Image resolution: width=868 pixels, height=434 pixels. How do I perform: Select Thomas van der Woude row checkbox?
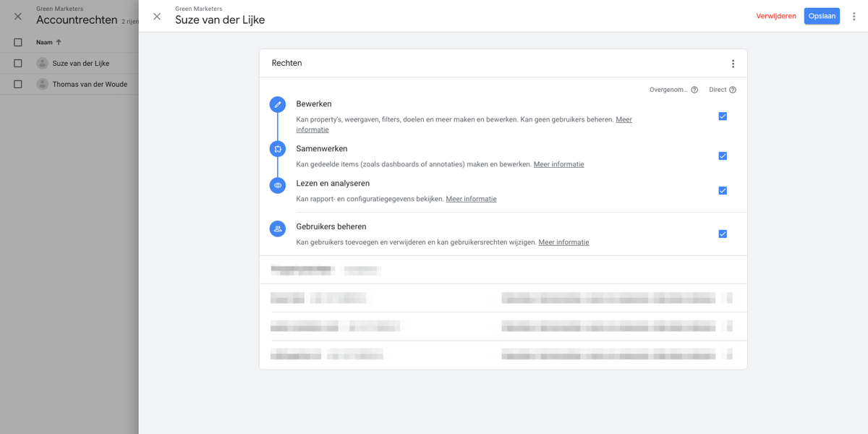pyautogui.click(x=18, y=84)
